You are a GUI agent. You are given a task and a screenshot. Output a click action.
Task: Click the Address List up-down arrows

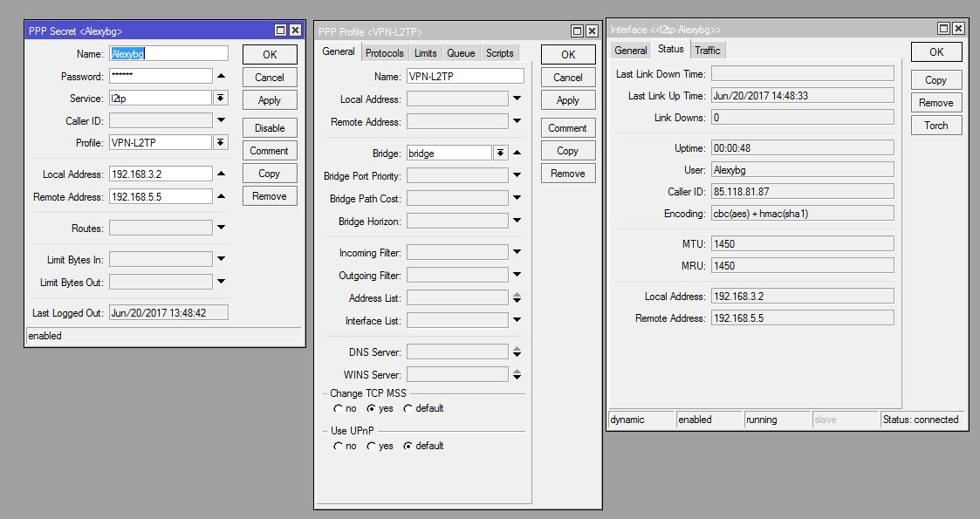coord(517,298)
